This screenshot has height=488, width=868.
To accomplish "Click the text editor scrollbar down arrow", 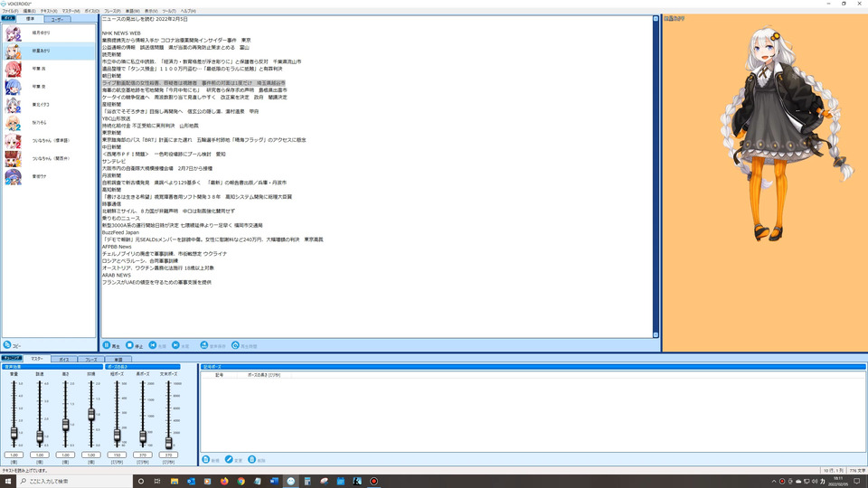I will click(656, 334).
